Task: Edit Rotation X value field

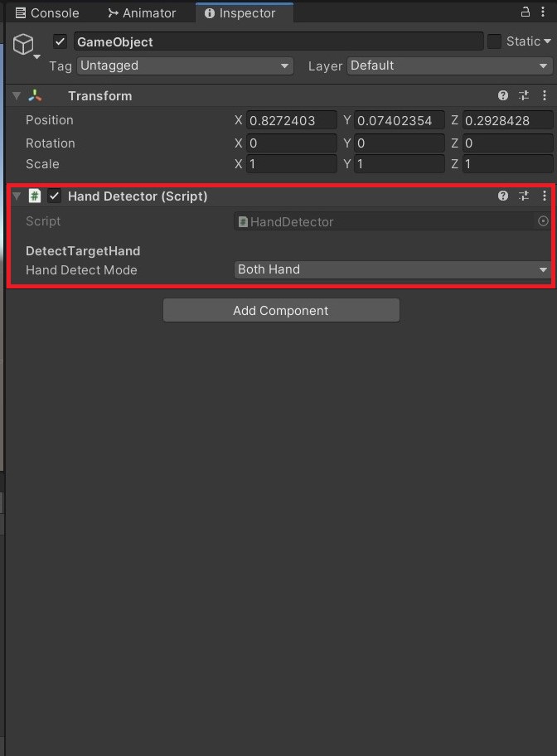Action: click(291, 143)
